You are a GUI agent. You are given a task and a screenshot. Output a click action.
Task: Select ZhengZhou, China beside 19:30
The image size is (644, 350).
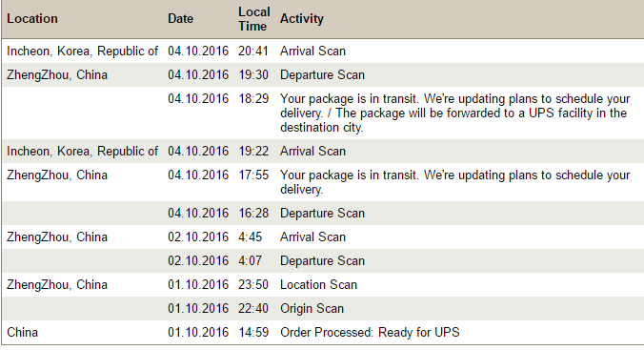click(x=57, y=74)
